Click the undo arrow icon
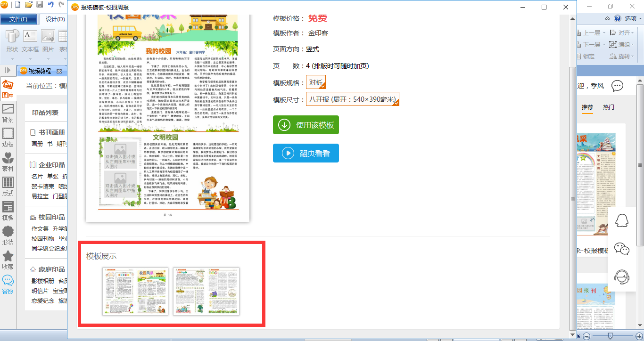The width and height of the screenshot is (644, 341). (x=50, y=5)
